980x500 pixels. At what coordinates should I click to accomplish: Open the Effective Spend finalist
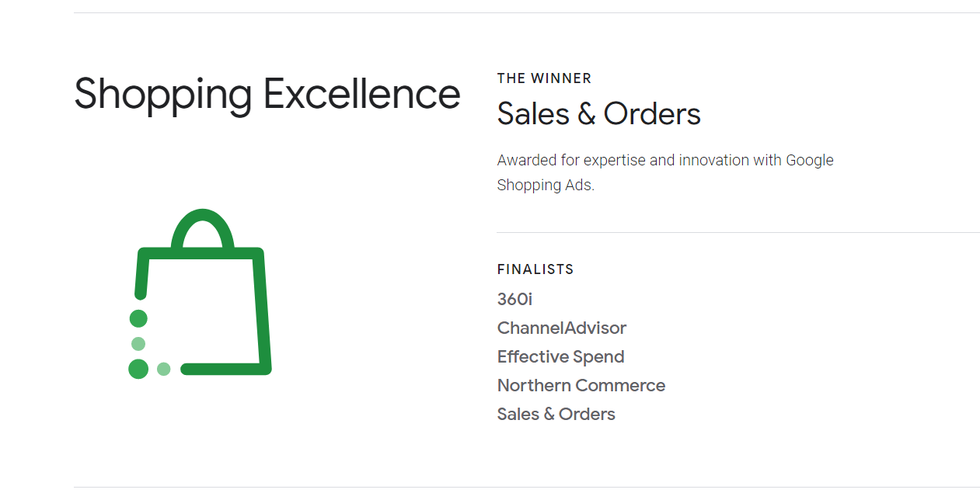tap(560, 356)
